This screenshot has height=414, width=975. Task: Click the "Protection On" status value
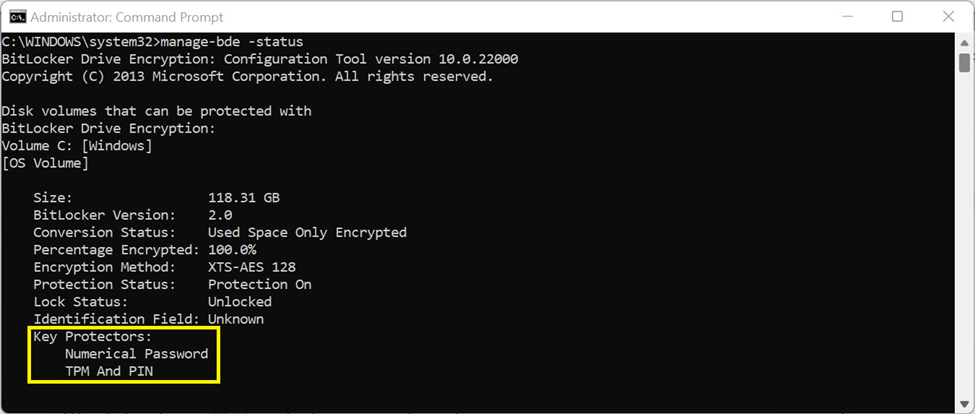tap(259, 284)
